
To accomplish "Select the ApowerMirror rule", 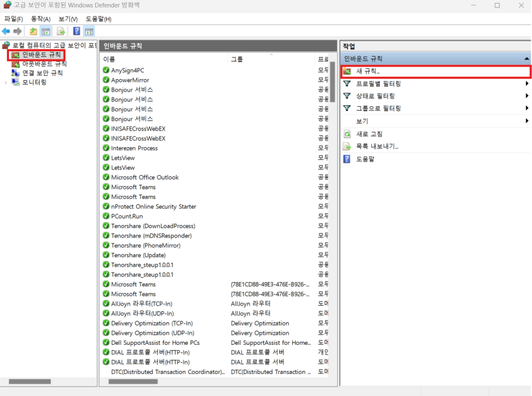I will (130, 80).
